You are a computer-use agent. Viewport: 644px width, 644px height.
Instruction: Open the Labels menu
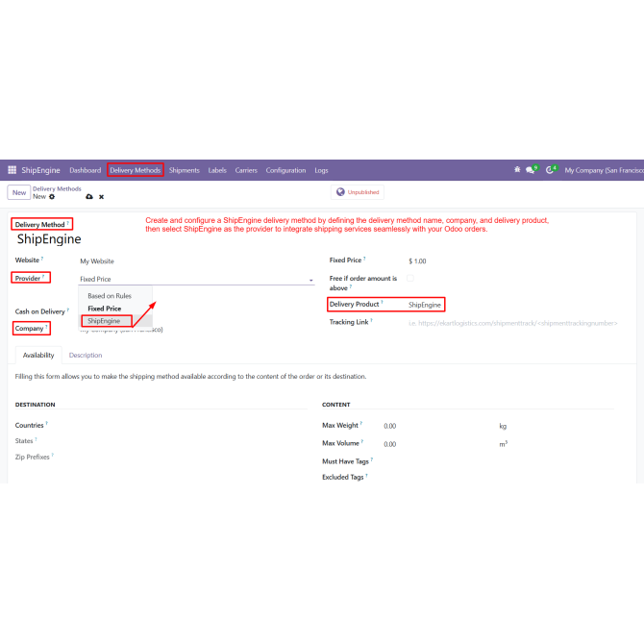point(217,170)
